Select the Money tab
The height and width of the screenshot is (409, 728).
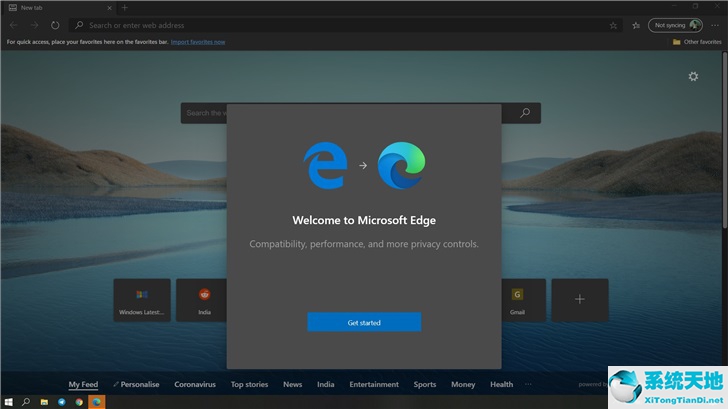tap(463, 384)
